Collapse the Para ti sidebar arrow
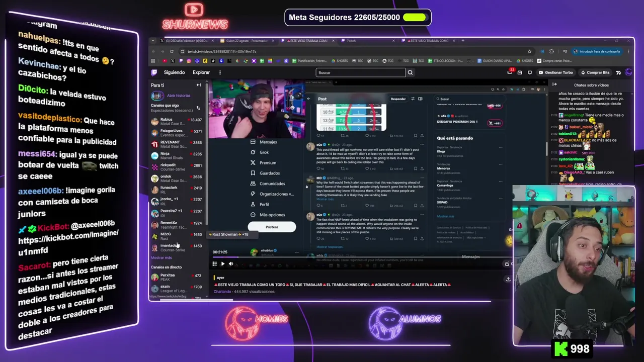The height and width of the screenshot is (362, 644). [x=198, y=85]
